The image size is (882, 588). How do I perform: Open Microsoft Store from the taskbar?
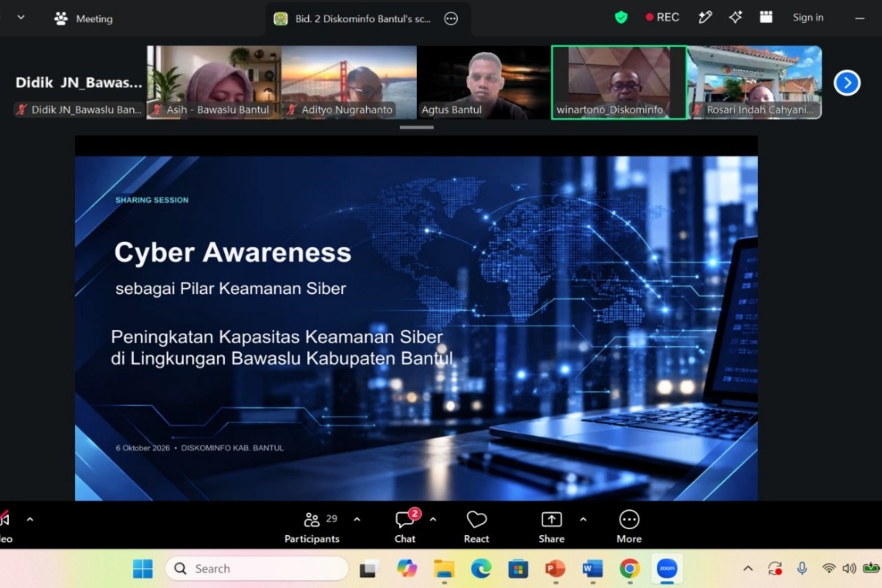[x=518, y=568]
